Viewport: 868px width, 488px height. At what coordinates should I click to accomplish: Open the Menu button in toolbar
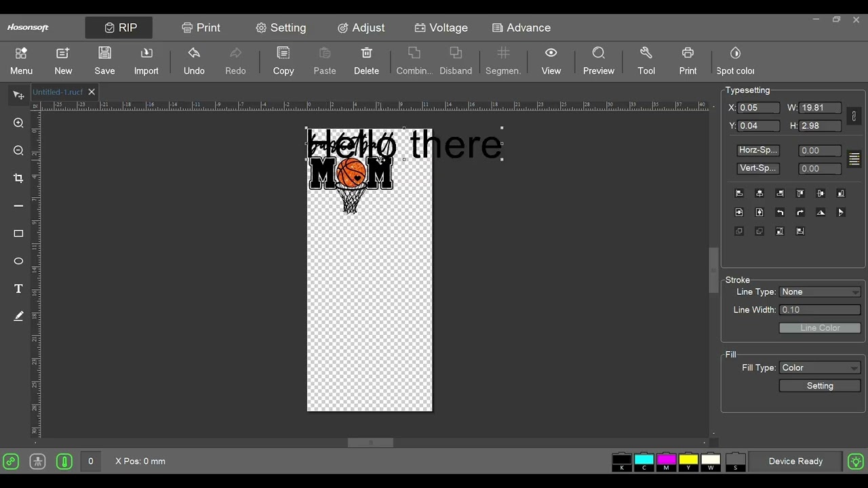pos(21,60)
